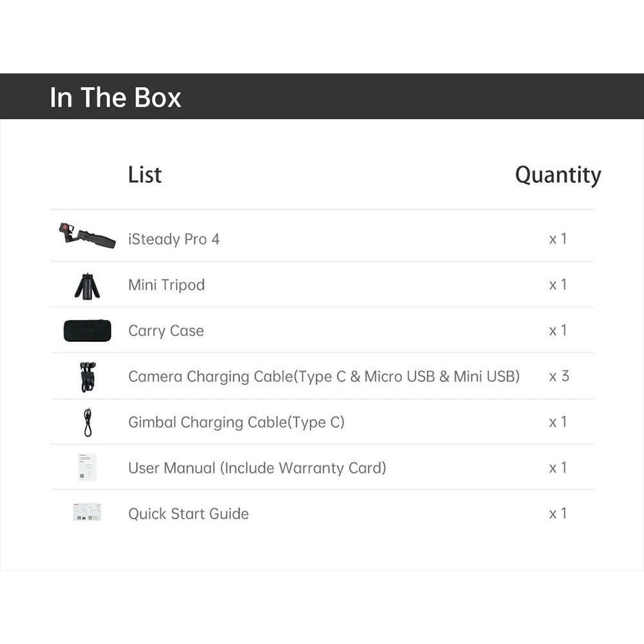
Task: Click the User Manual booklet icon
Action: coord(87,467)
